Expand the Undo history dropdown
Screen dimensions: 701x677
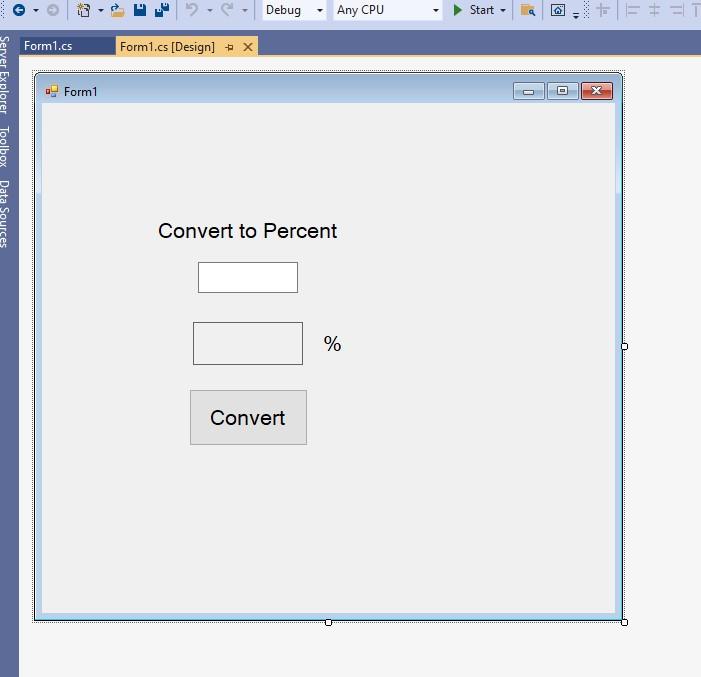(209, 10)
